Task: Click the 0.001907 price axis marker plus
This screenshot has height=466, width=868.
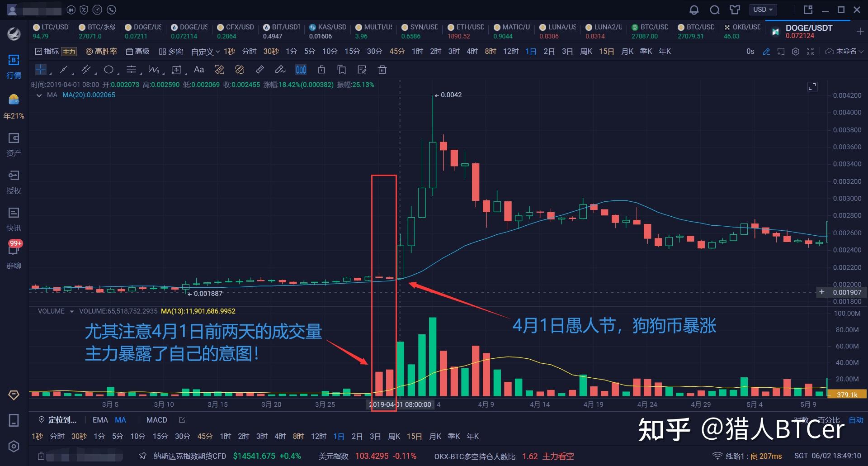Action: [822, 292]
